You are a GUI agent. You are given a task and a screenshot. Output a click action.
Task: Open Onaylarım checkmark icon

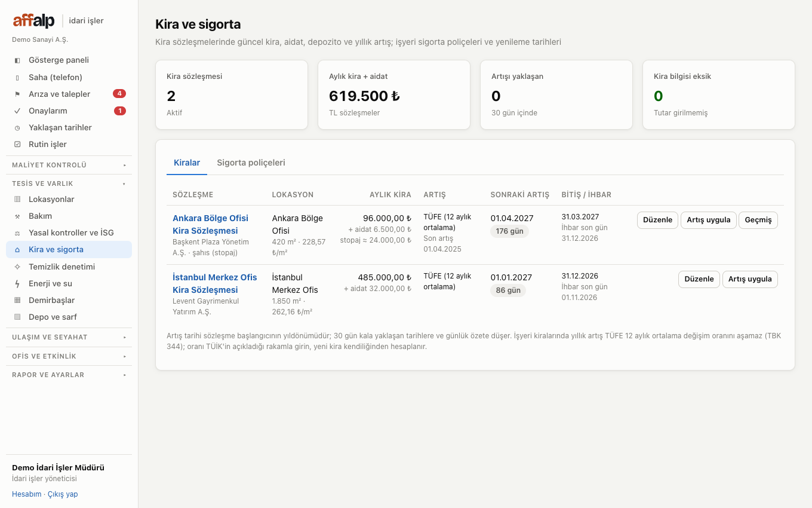[x=17, y=111]
